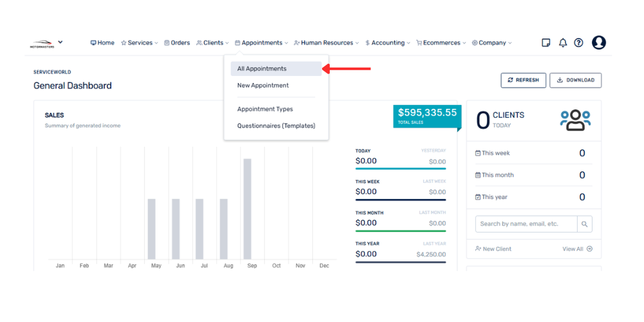Choose New Appointment menu entry
The width and height of the screenshot is (644, 322).
(263, 86)
